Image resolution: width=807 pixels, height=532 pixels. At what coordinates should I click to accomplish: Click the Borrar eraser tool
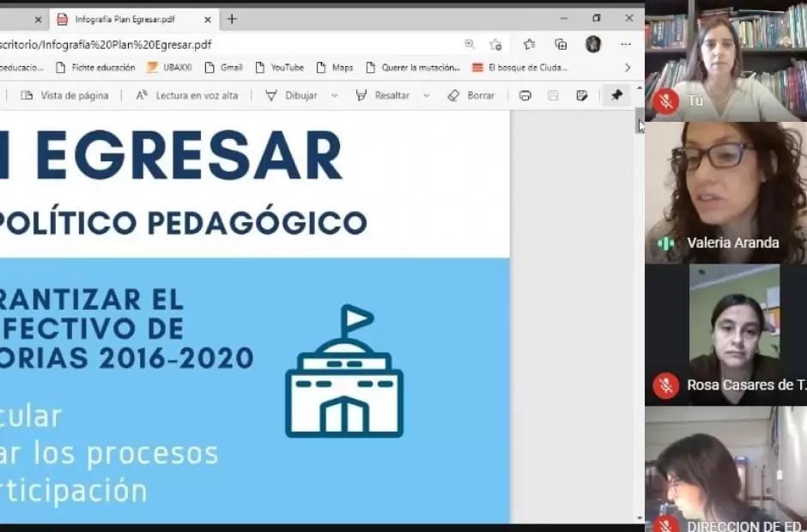[x=471, y=95]
